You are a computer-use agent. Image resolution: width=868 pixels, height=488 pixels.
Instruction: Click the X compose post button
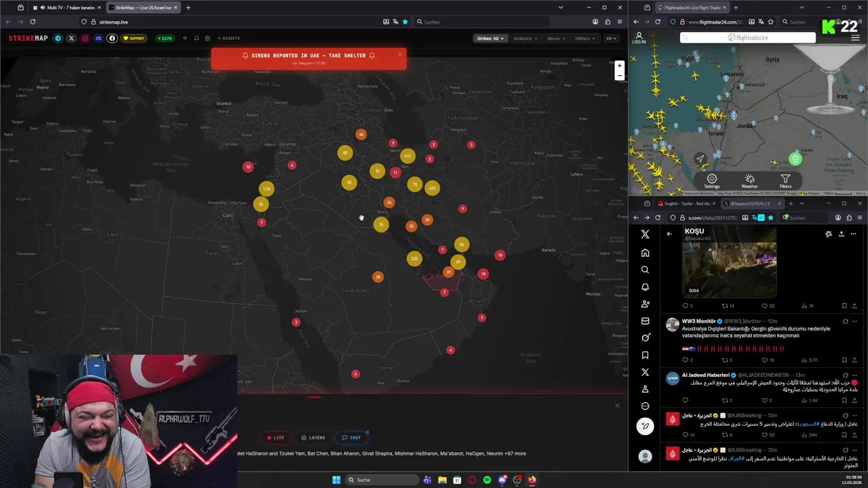[646, 426]
